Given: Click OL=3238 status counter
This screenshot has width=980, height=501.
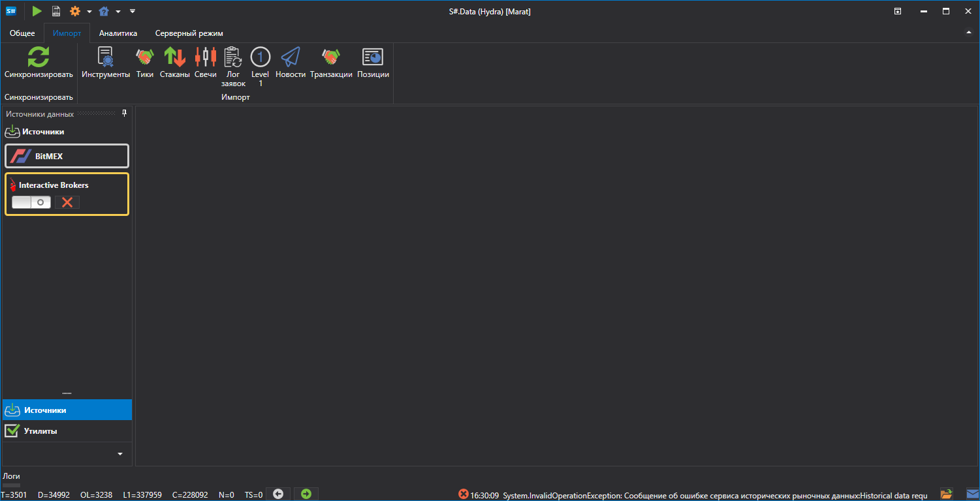Looking at the screenshot, I should coord(96,495).
